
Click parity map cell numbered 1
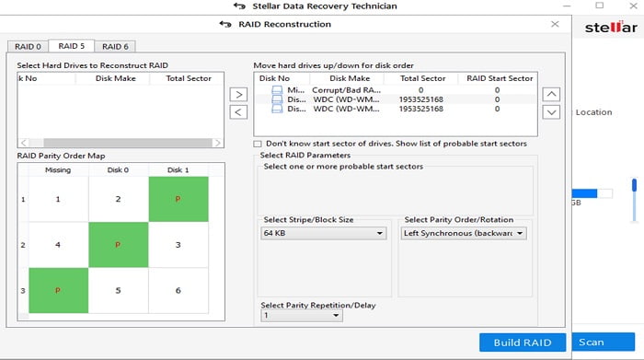pyautogui.click(x=58, y=199)
